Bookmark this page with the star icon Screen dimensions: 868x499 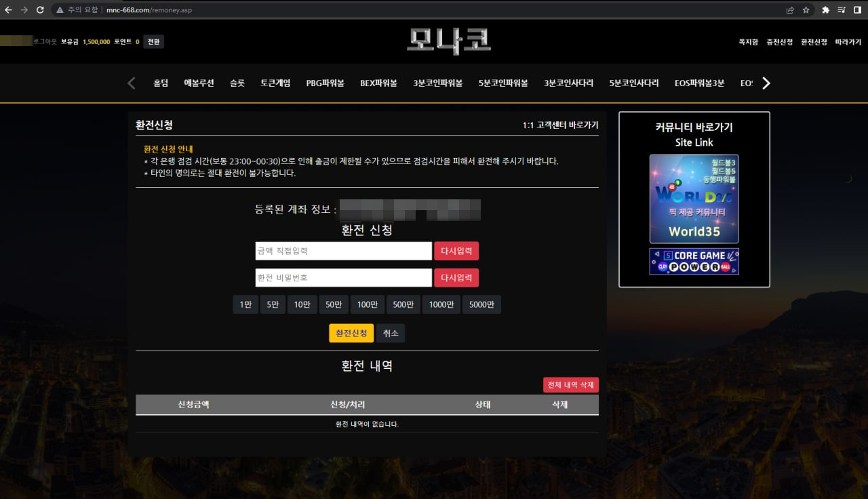point(806,10)
